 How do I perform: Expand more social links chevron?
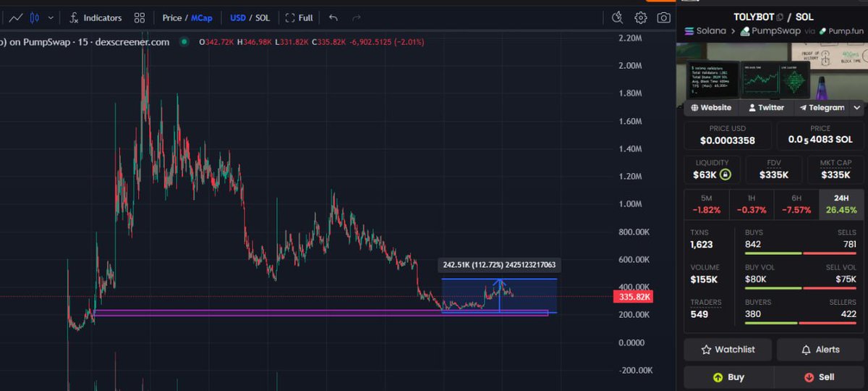pyautogui.click(x=857, y=107)
